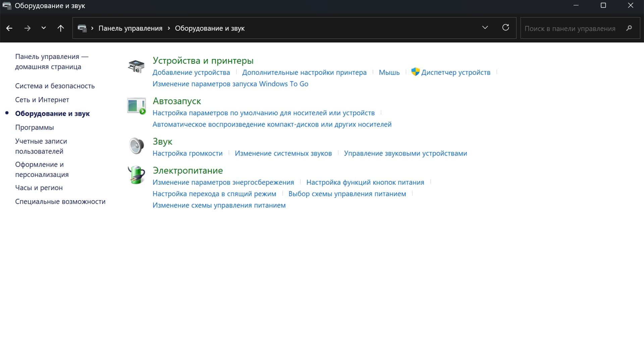Expand the address bar history dropdown

pos(485,28)
